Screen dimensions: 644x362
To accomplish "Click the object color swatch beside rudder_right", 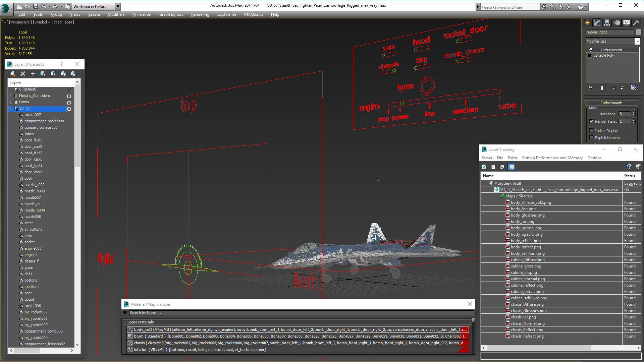I will [639, 32].
